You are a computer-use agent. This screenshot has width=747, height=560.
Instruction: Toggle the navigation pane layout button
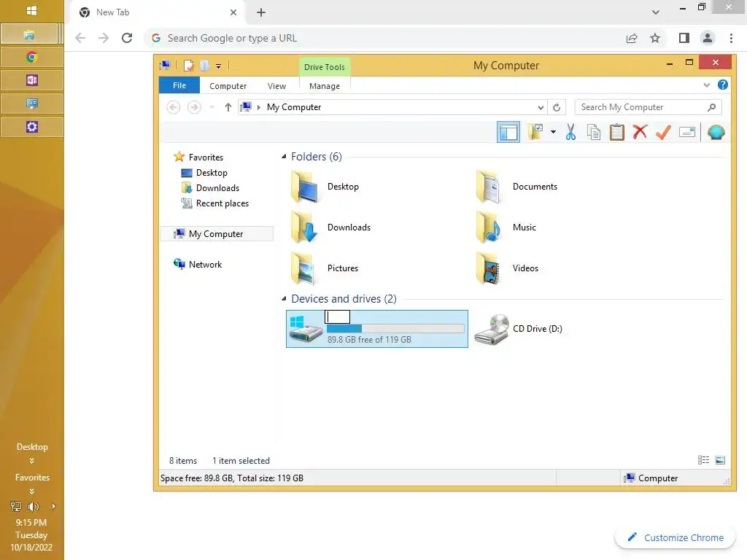click(508, 132)
